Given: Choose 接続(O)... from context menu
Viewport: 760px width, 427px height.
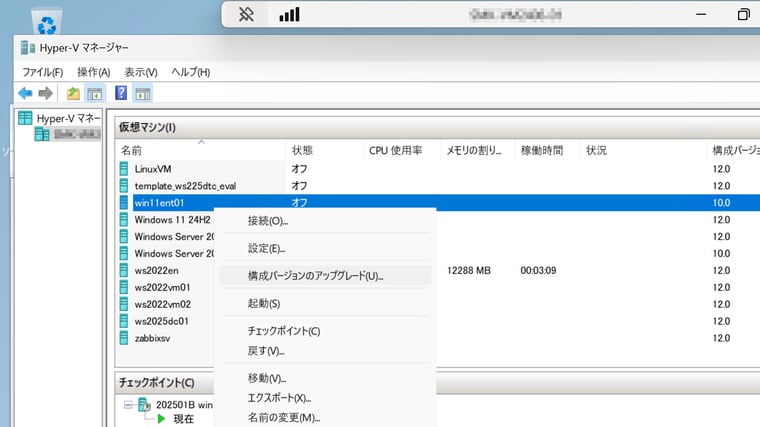Looking at the screenshot, I should tap(325, 221).
